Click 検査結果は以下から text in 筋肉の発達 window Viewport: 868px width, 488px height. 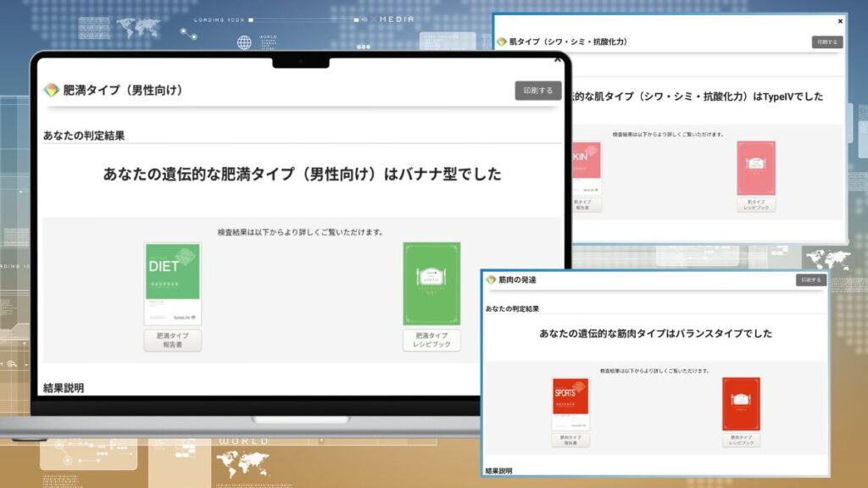point(655,371)
